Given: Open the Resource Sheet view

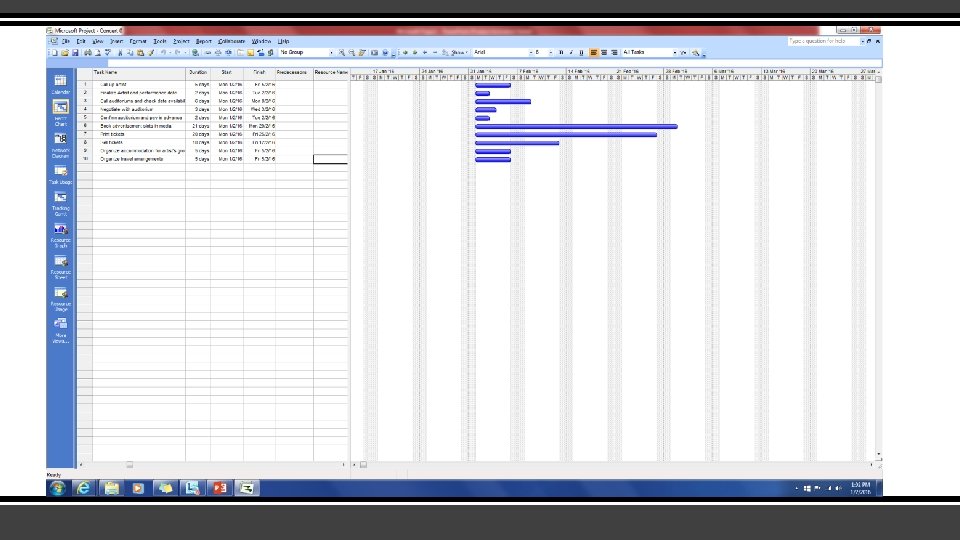Looking at the screenshot, I should pyautogui.click(x=60, y=266).
